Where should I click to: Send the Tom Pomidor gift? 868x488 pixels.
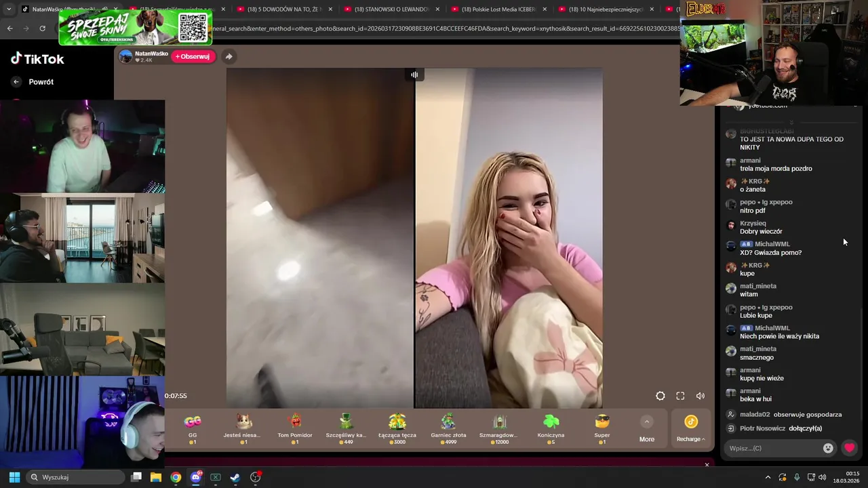[x=295, y=428]
